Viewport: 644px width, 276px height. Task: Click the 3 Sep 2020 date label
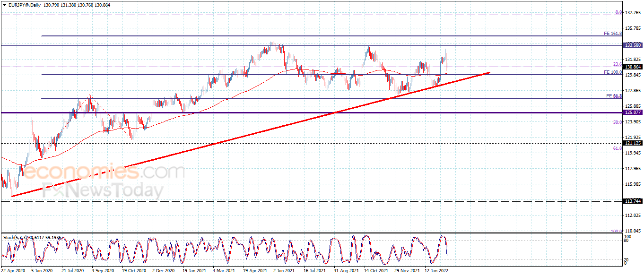click(103, 271)
